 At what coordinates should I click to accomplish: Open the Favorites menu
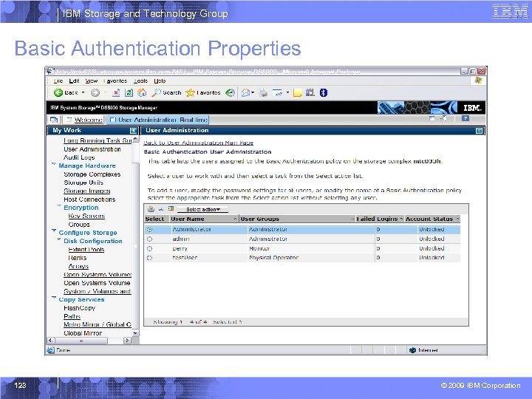[115, 81]
